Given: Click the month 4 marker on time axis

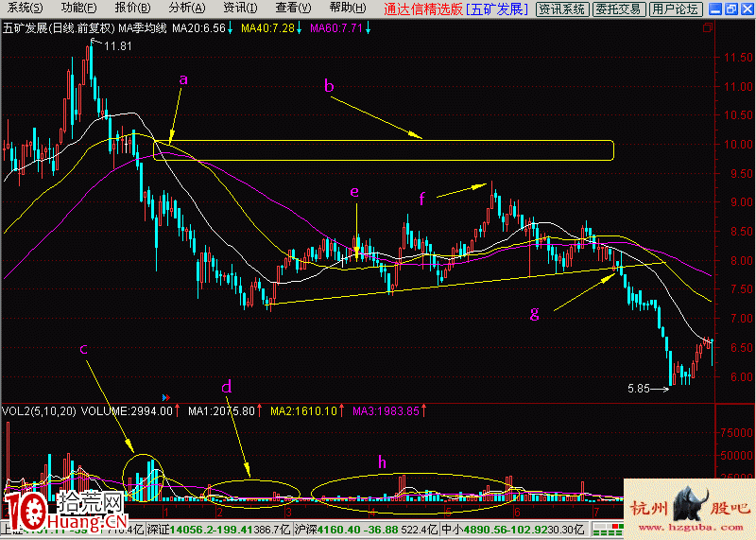Looking at the screenshot, I should (372, 512).
